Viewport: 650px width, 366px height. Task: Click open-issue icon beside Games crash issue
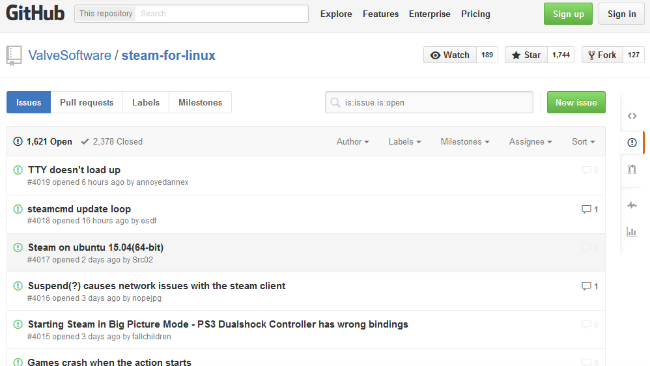pos(18,362)
